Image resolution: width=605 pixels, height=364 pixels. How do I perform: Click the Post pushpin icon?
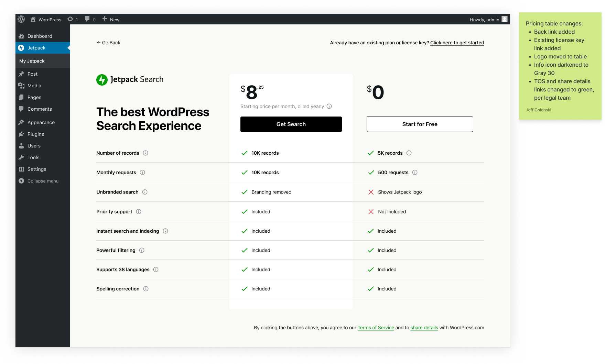[x=21, y=74]
